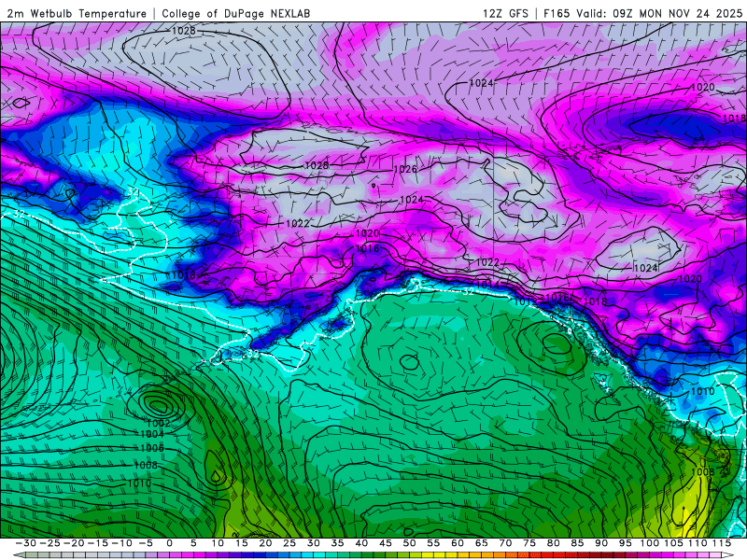Click the 1028 label near the top edge

183,31
